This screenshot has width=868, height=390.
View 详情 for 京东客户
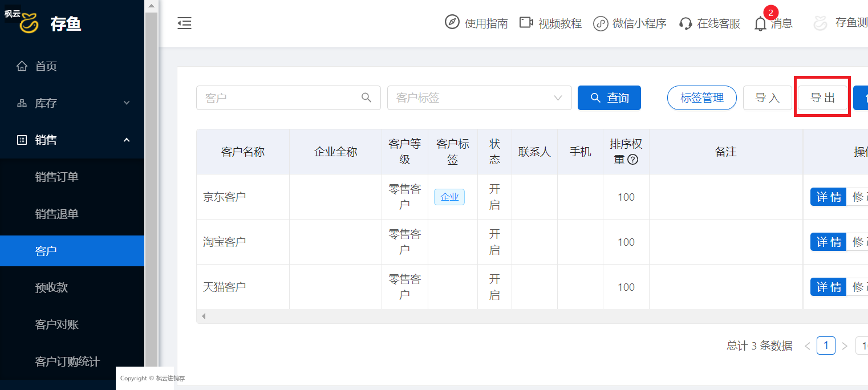829,197
